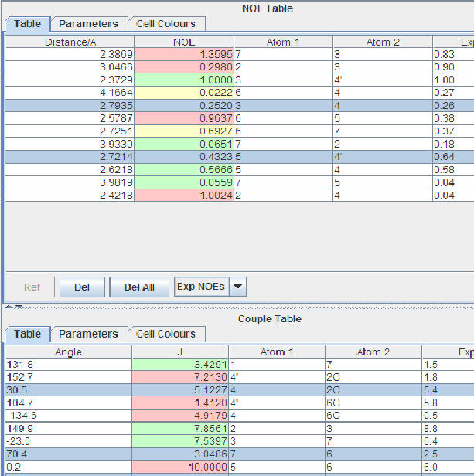The height and width of the screenshot is (476, 474).
Task: Click the angle value -134.6
Action: pyautogui.click(x=69, y=416)
